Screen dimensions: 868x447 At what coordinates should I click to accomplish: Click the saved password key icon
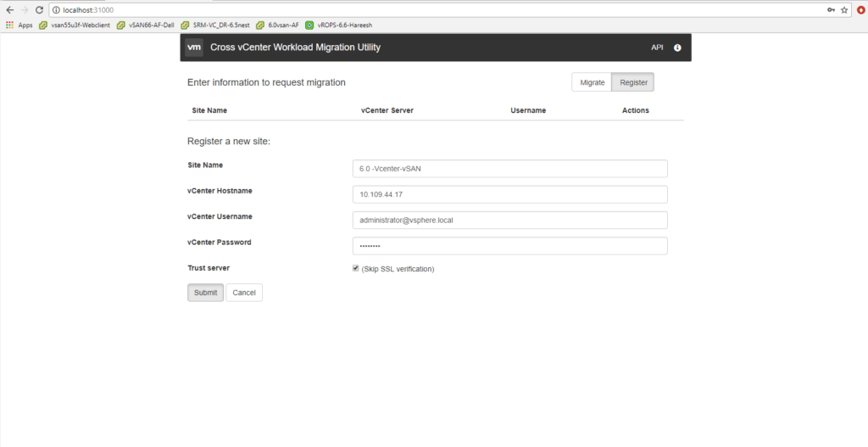(x=832, y=9)
